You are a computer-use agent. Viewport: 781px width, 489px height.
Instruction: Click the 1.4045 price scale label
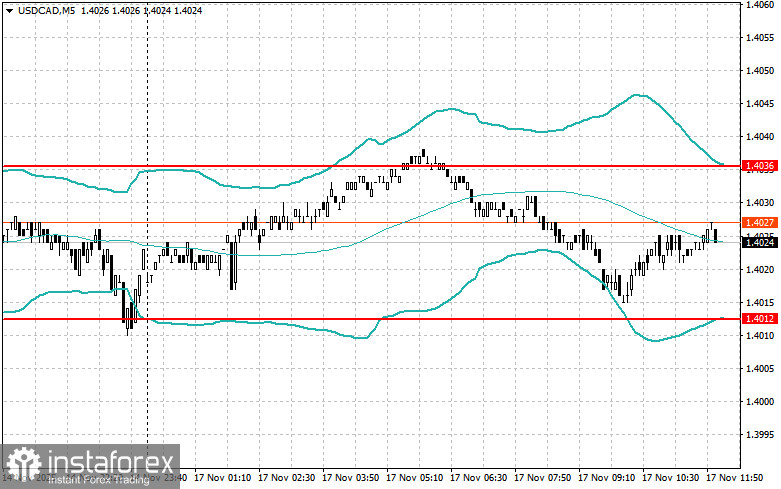[x=760, y=104]
